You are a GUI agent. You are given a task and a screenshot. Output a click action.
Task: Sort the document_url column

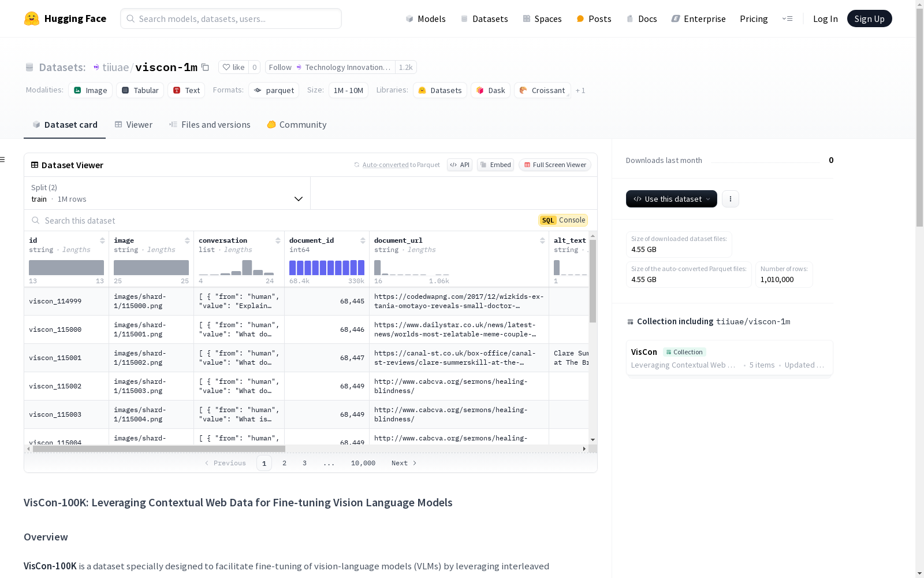click(x=542, y=240)
